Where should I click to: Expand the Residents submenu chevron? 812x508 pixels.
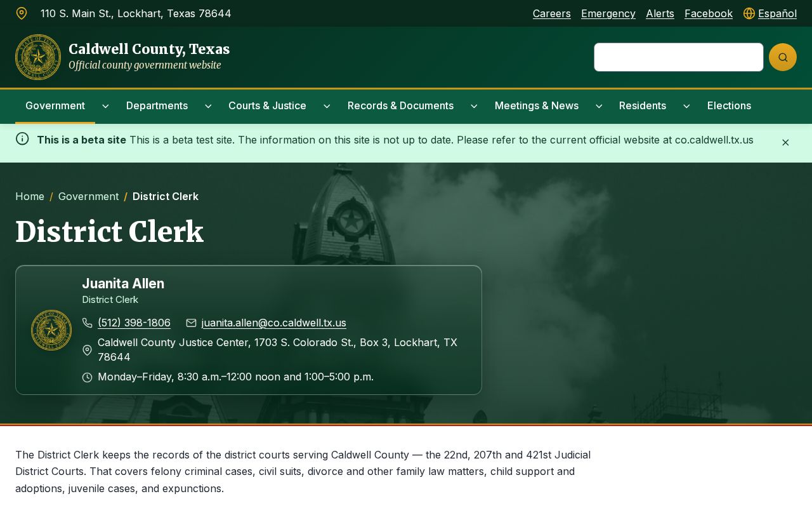(x=686, y=106)
